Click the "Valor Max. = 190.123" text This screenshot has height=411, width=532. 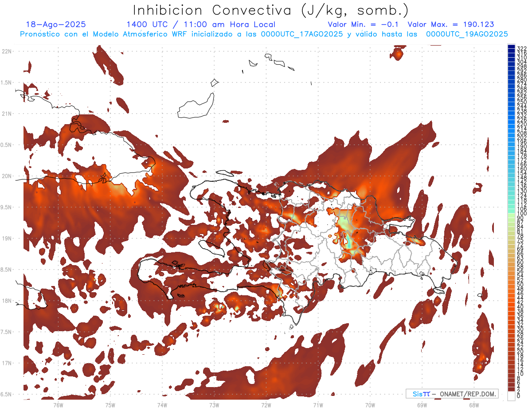450,24
